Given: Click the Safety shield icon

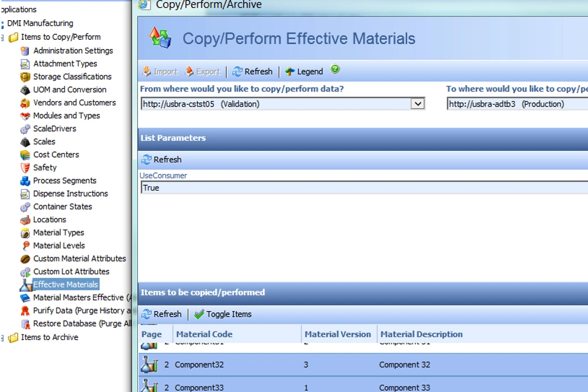Looking at the screenshot, I should click(24, 168).
